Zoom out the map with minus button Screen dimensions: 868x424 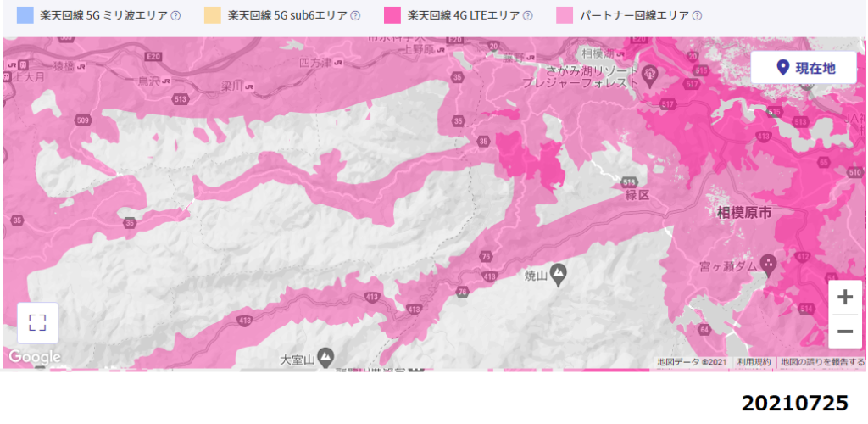click(x=845, y=331)
